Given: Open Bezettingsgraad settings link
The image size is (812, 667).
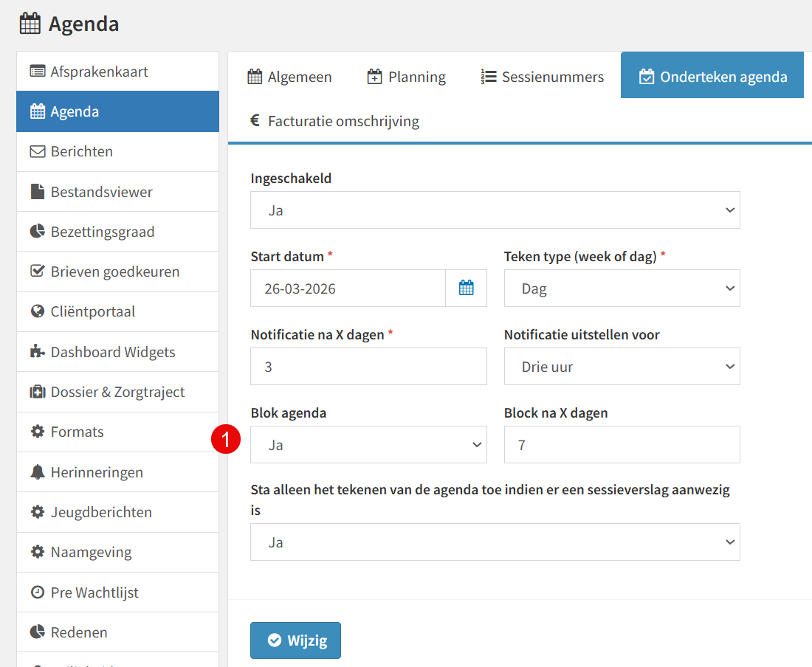Looking at the screenshot, I should [x=117, y=231].
